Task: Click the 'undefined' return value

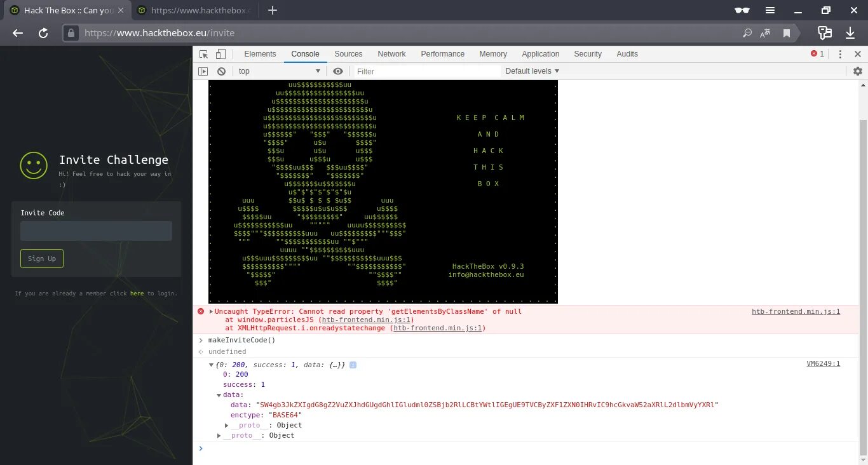Action: pyautogui.click(x=227, y=351)
